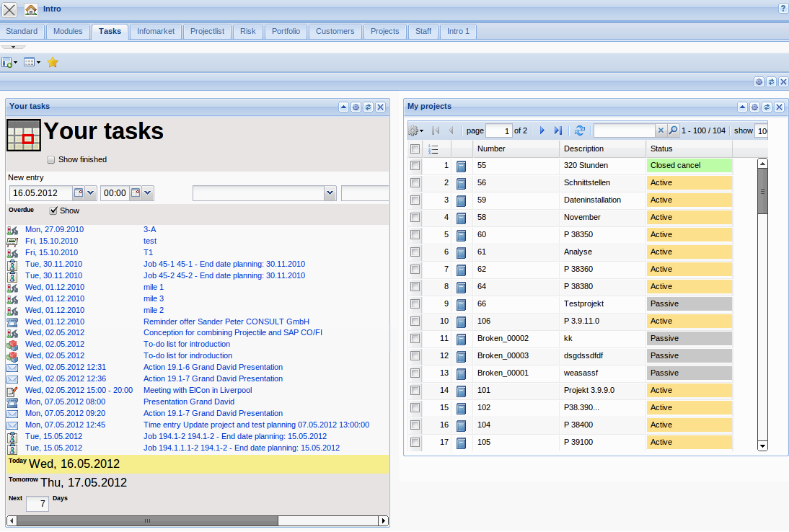Open the layout view dropdown arrow

pyautogui.click(x=38, y=62)
